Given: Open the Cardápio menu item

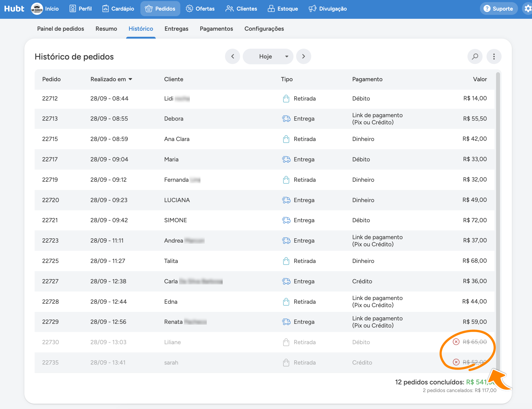Looking at the screenshot, I should pos(118,9).
